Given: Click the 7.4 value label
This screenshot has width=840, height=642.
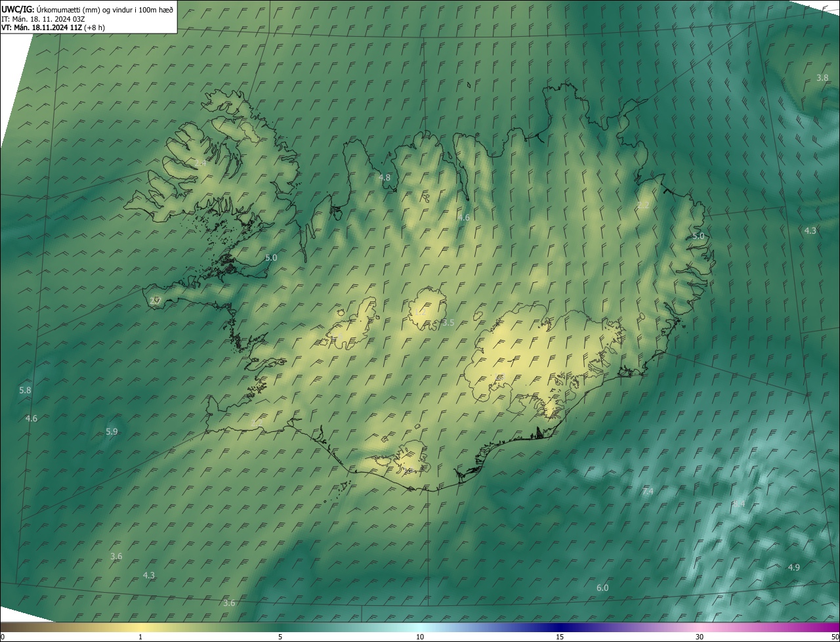Looking at the screenshot, I should (x=648, y=491).
